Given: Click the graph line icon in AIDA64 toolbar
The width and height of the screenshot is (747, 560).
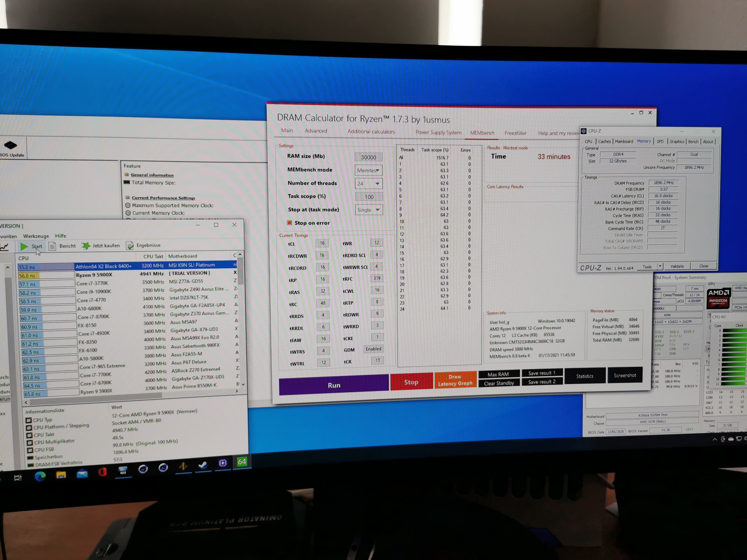Looking at the screenshot, I should click(x=4, y=247).
